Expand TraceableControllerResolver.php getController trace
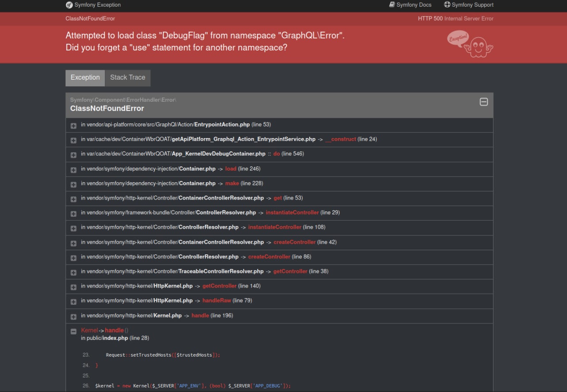Image resolution: width=567 pixels, height=392 pixels. (74, 273)
